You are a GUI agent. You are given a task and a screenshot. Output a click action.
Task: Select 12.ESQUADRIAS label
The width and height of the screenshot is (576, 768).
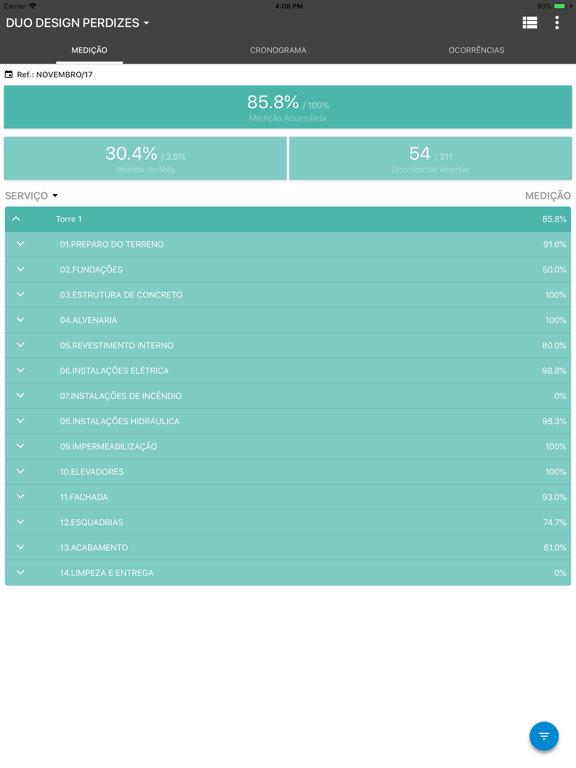[x=91, y=522]
